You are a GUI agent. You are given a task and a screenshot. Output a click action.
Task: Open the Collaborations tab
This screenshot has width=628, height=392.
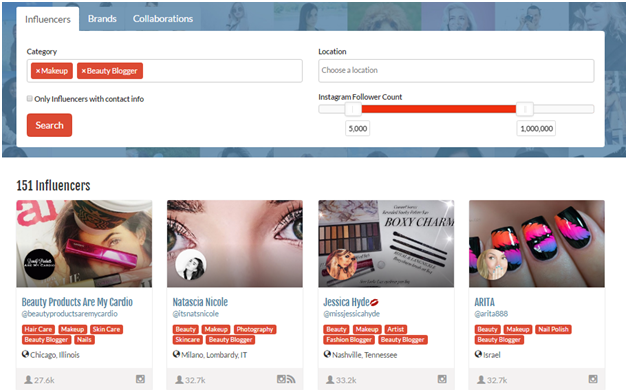tap(163, 19)
